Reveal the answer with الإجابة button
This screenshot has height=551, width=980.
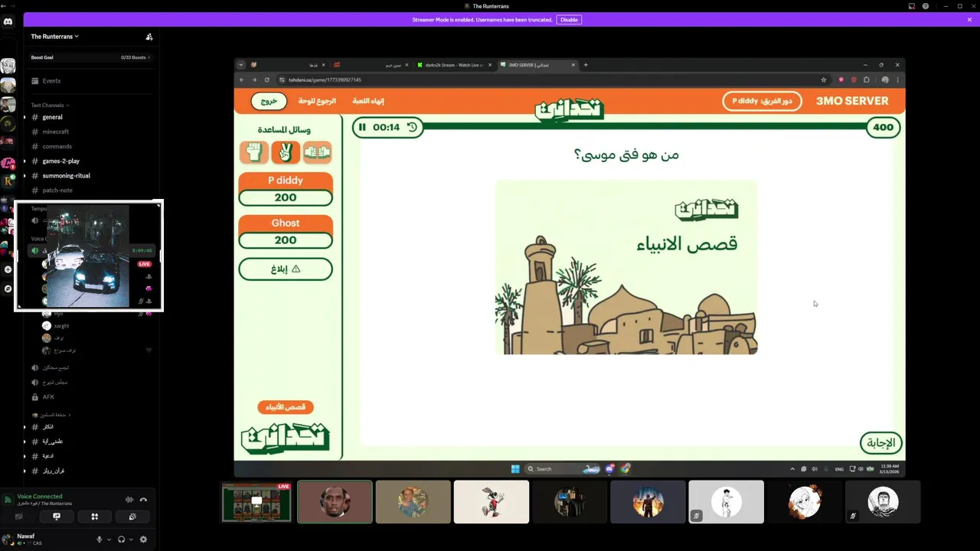pos(881,443)
